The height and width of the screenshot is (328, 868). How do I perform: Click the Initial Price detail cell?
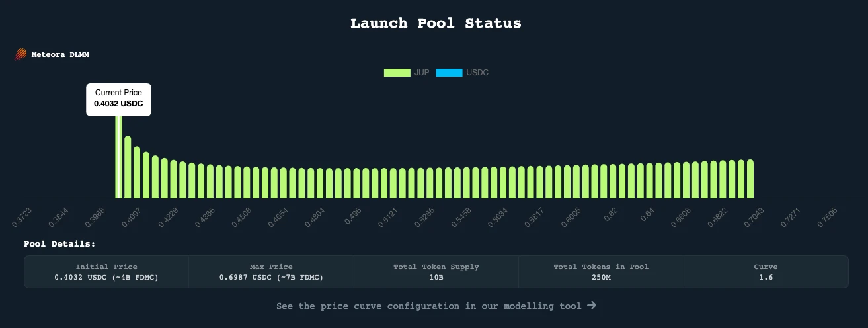[x=106, y=272]
